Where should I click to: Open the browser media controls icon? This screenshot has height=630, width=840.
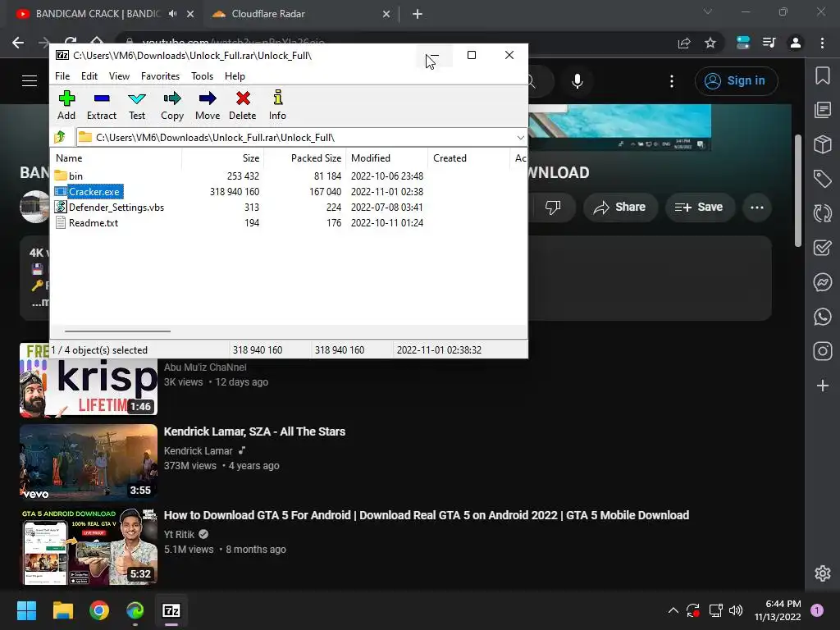click(x=769, y=43)
